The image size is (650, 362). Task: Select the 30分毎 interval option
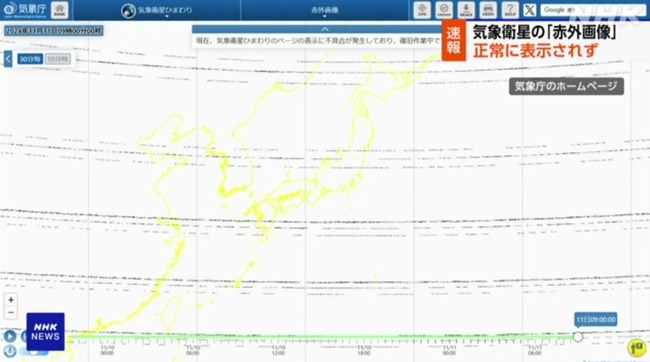point(30,59)
